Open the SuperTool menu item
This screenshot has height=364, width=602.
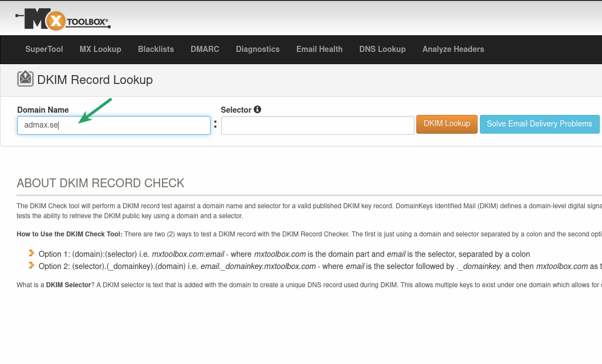pos(44,49)
